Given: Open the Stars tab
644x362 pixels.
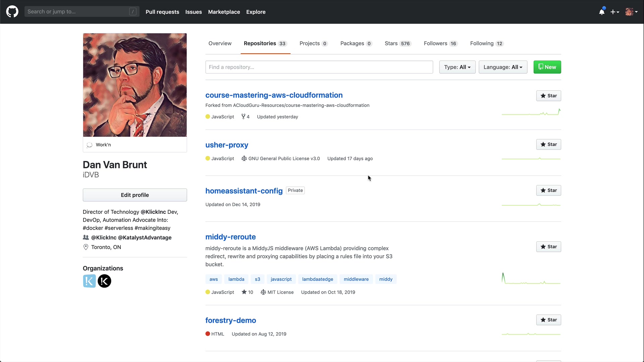Looking at the screenshot, I should [397, 44].
